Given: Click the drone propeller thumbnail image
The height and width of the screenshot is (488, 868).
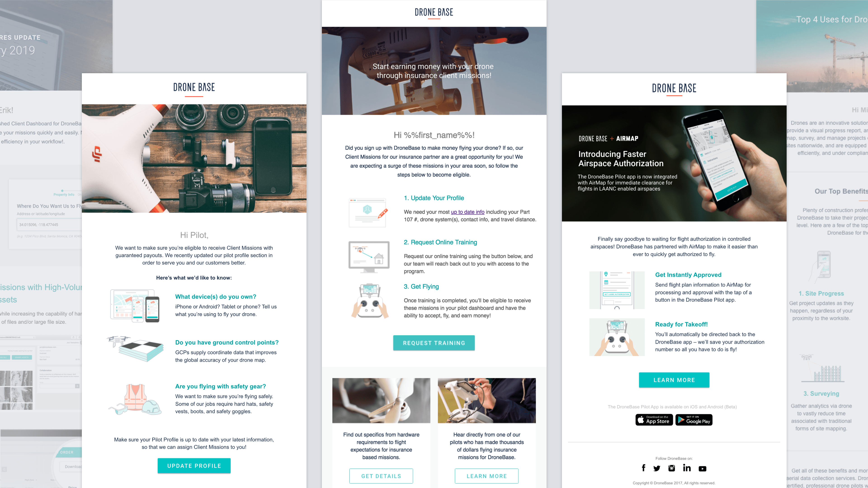Looking at the screenshot, I should tap(381, 400).
